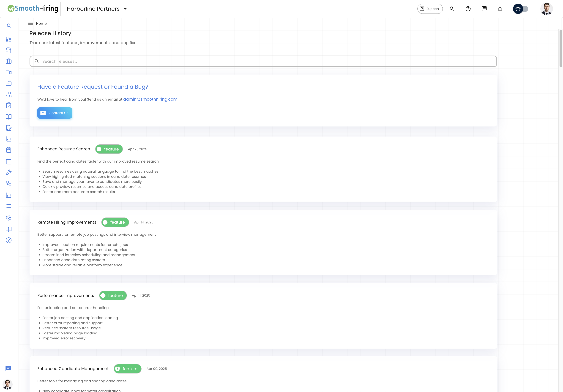The image size is (563, 392).
Task: Open the settings gear sidebar icon
Action: (9, 217)
